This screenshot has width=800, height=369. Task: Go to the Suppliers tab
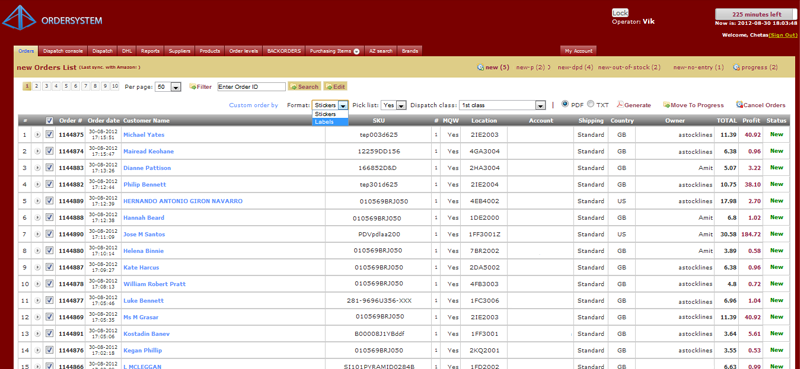pos(180,51)
